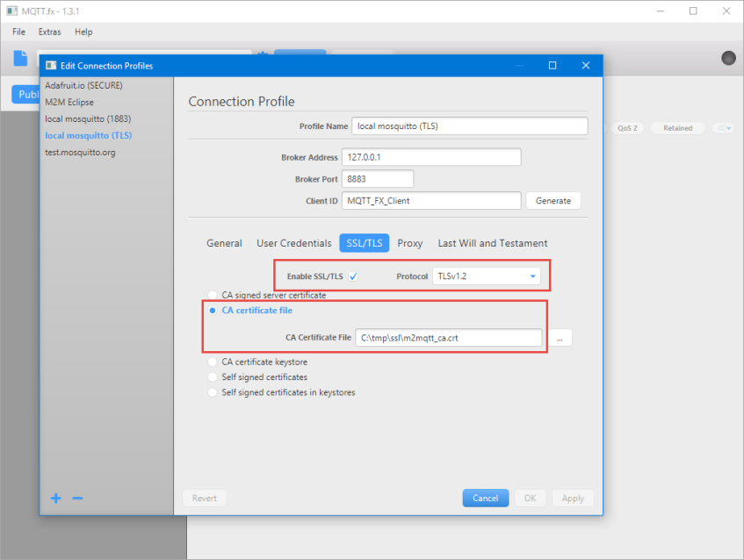Screen dimensions: 744x560
Task: Click the new document icon on main toolbar
Action: (19, 58)
